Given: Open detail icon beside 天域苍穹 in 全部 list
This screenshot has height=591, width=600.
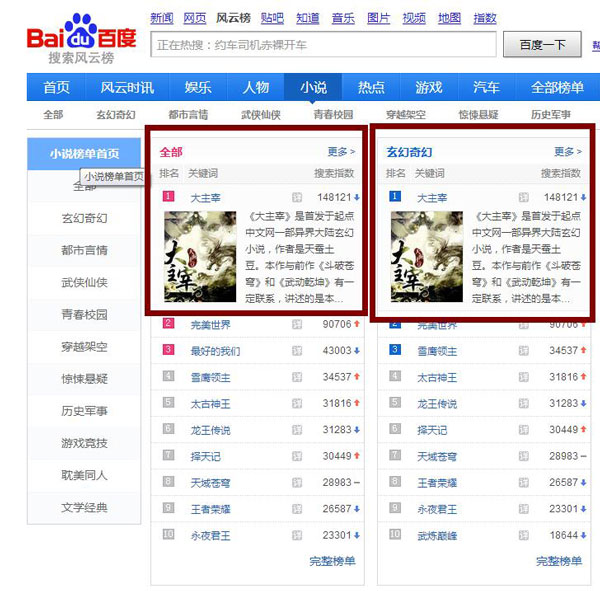Looking at the screenshot, I should [x=297, y=483].
